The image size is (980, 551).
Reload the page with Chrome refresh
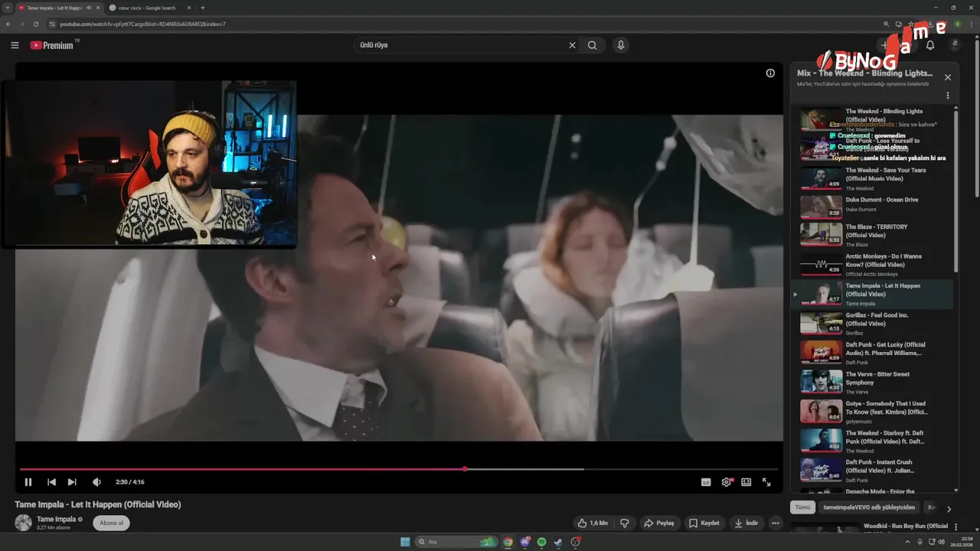(x=35, y=24)
